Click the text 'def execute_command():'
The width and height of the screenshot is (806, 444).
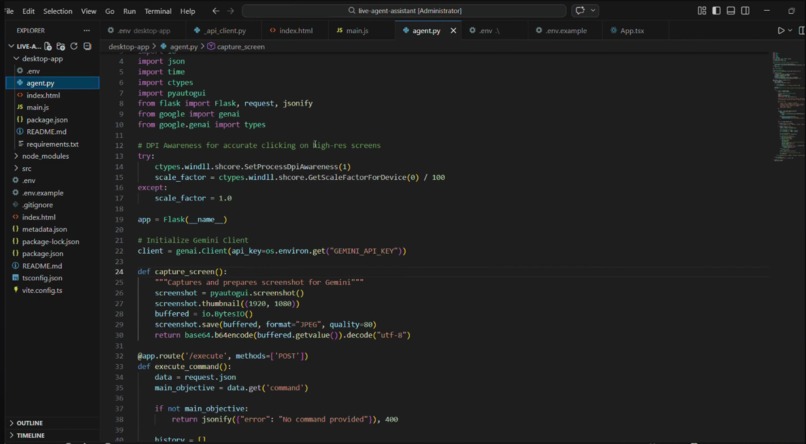184,366
